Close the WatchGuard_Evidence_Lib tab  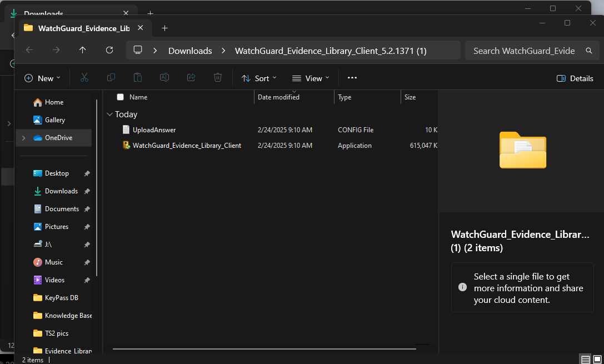point(140,28)
